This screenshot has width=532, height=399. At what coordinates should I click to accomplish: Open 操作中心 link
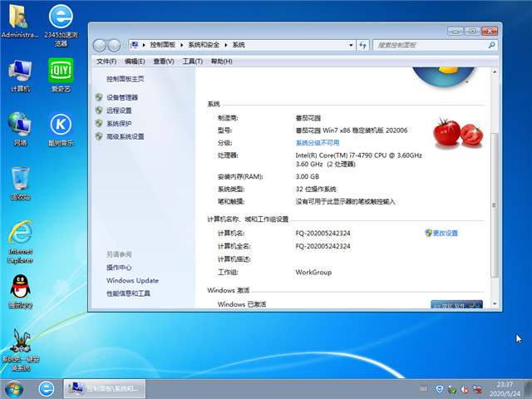pyautogui.click(x=119, y=268)
